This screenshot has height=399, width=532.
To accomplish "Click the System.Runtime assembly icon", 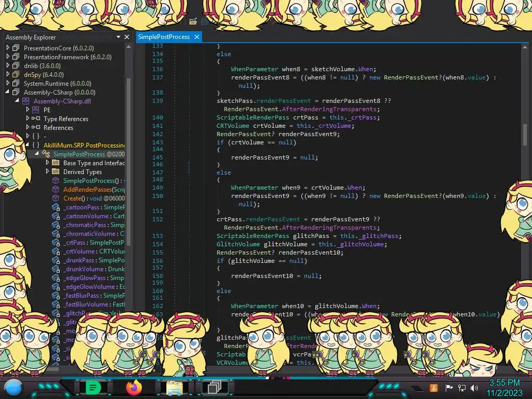I will pyautogui.click(x=16, y=83).
